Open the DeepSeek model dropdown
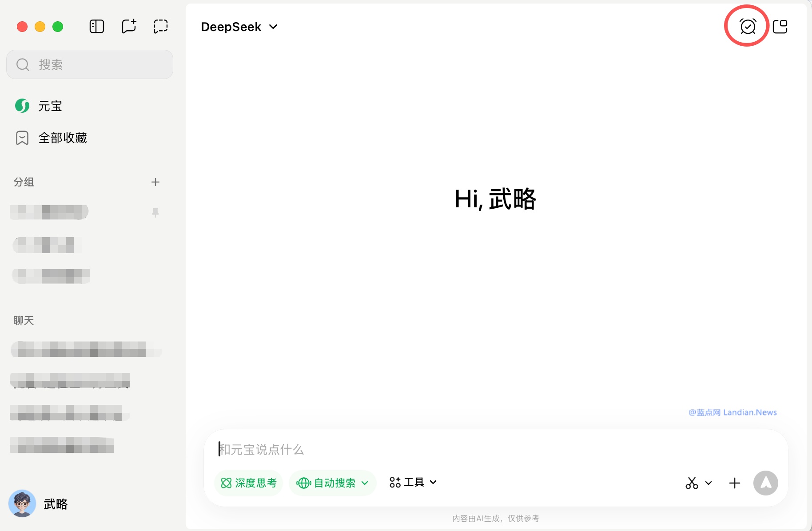This screenshot has width=812, height=531. [239, 27]
